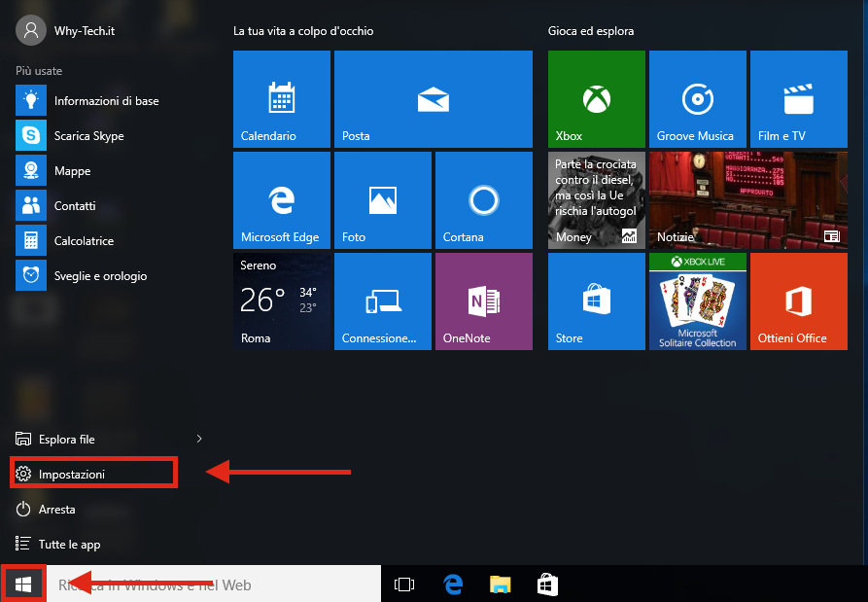Click the 'Più usate' section label

[x=39, y=70]
